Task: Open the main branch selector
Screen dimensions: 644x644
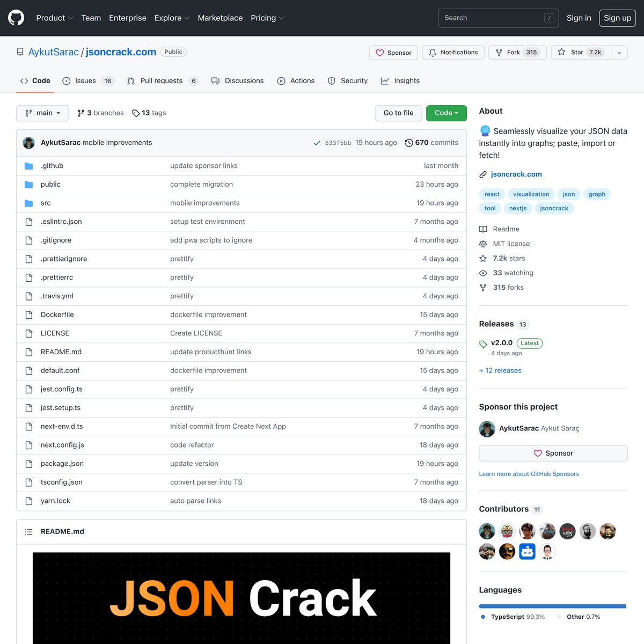Action: [x=42, y=113]
